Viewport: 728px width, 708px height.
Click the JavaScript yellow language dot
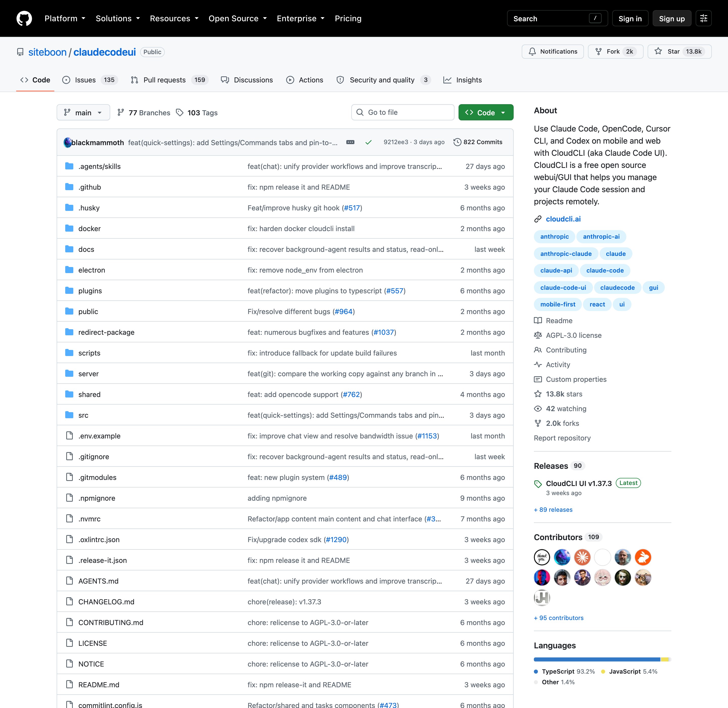(603, 672)
